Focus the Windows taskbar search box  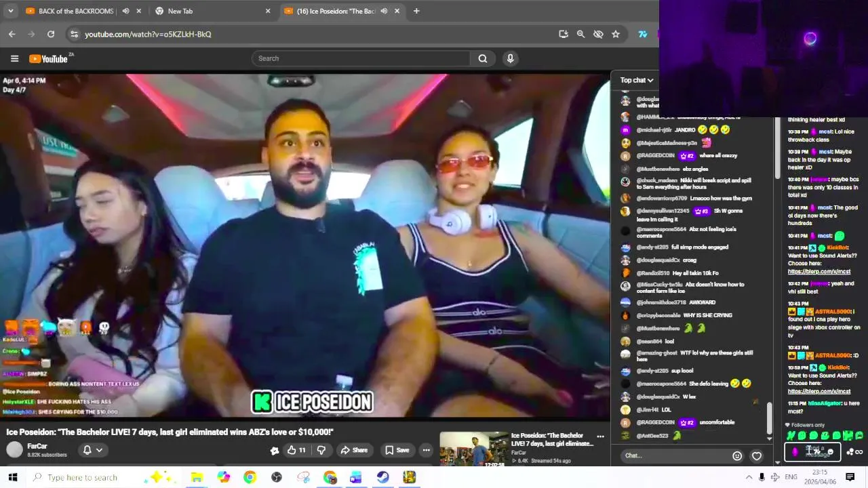tap(92, 477)
